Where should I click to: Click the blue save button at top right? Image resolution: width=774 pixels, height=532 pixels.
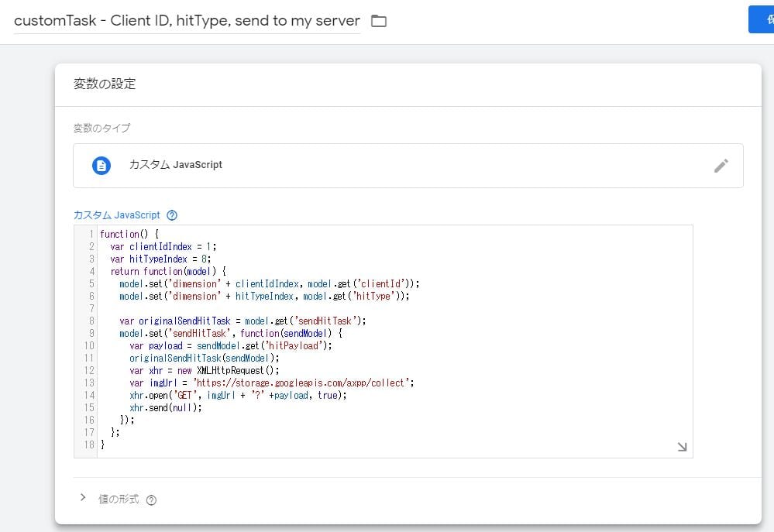tap(761, 19)
